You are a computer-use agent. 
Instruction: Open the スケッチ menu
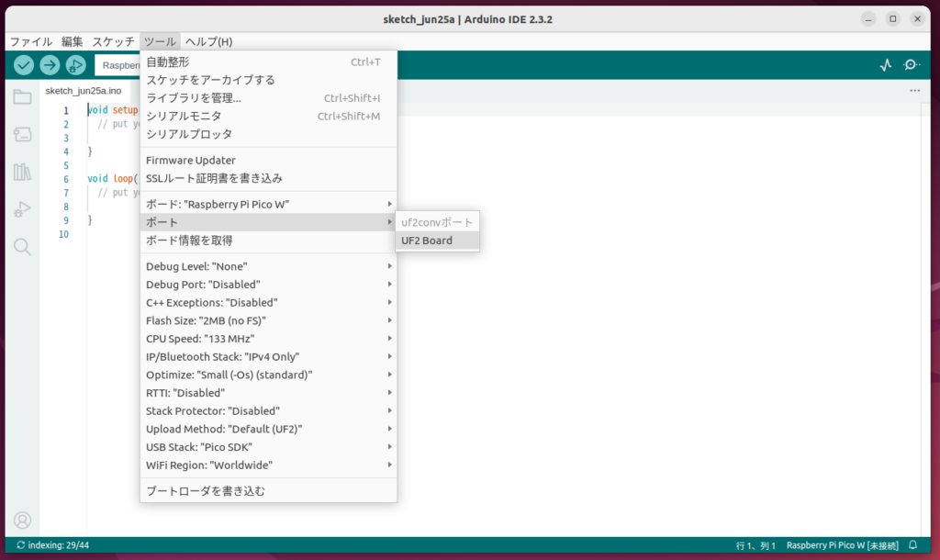pos(113,41)
